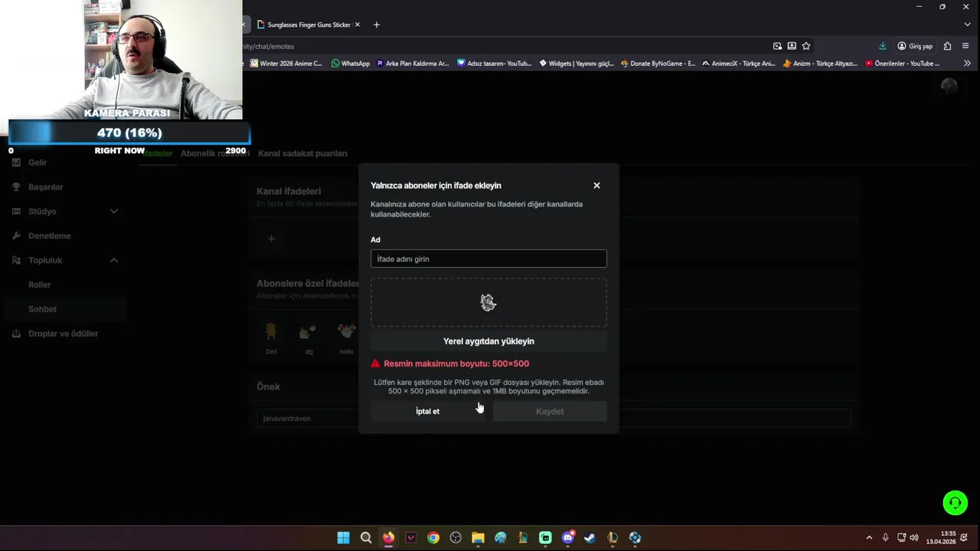Viewport: 980px width, 551px height.
Task: Open Gelir in the sidebar
Action: pos(38,162)
